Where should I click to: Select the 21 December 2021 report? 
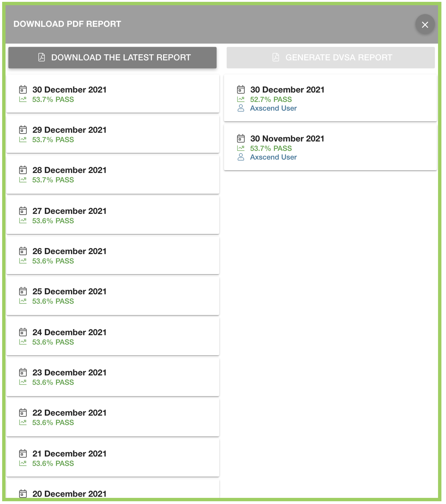(113, 458)
